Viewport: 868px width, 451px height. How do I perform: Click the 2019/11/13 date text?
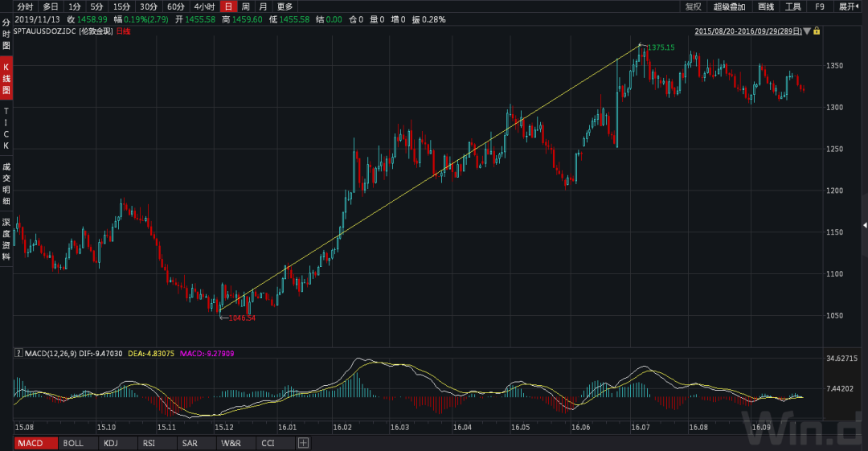36,19
